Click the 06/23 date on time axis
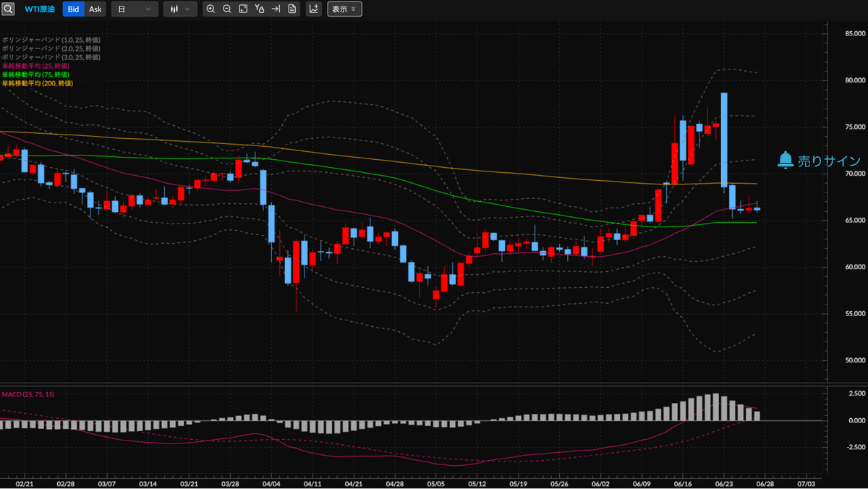Image resolution: width=868 pixels, height=489 pixels. click(725, 482)
